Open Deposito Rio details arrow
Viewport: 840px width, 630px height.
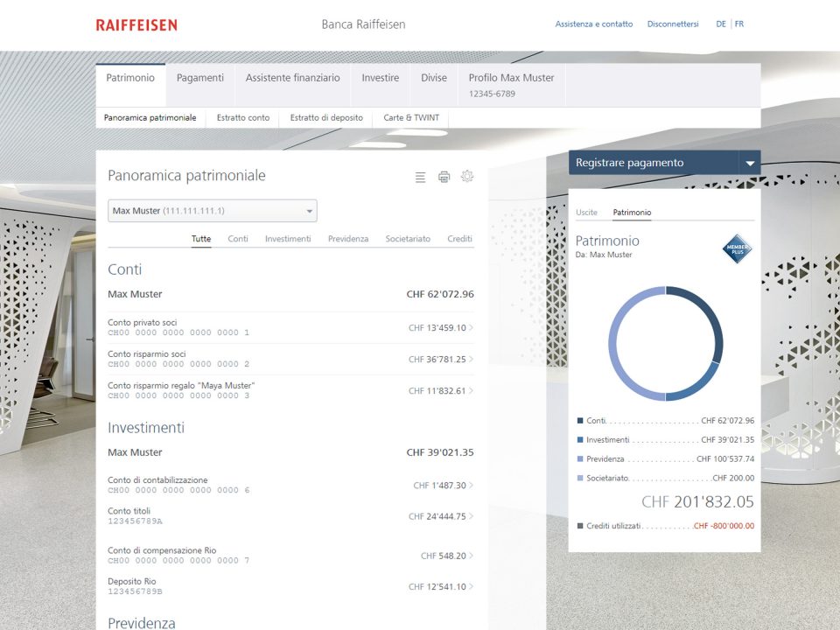pyautogui.click(x=472, y=586)
